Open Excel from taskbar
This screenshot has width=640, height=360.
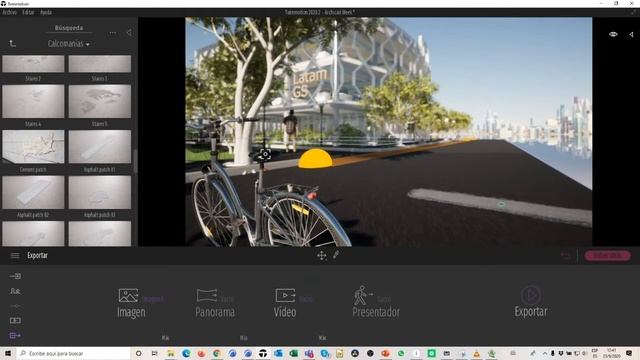click(x=293, y=353)
